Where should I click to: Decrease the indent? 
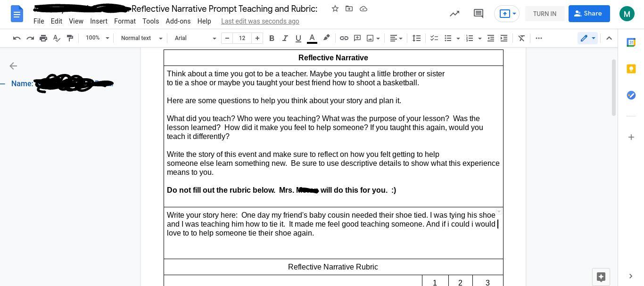(x=491, y=38)
